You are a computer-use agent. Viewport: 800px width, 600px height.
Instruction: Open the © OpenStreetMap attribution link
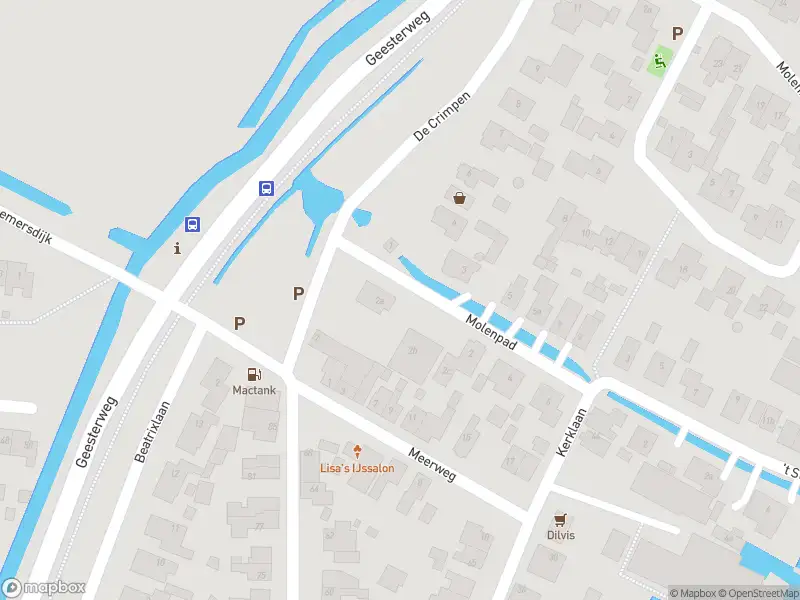[x=759, y=593]
